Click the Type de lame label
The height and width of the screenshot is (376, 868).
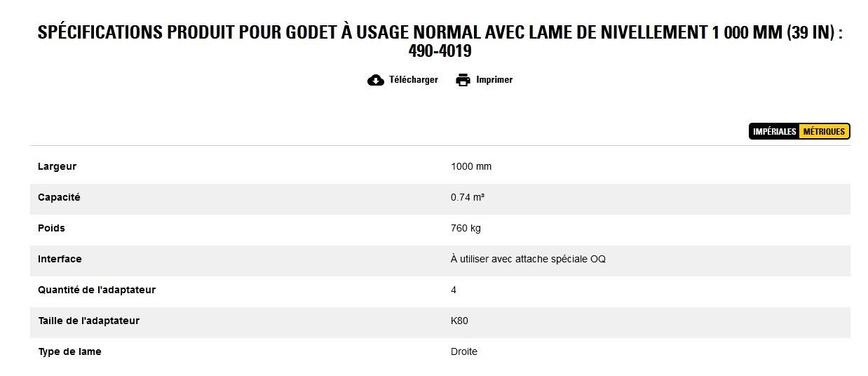click(x=69, y=352)
